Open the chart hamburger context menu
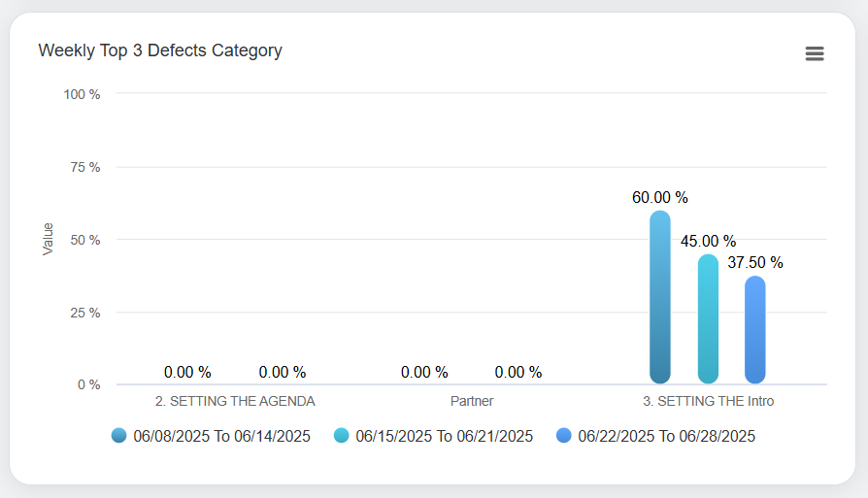 click(815, 53)
